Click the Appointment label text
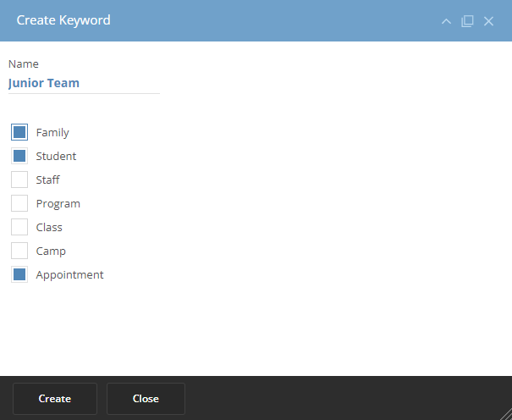The height and width of the screenshot is (420, 512). [x=70, y=275]
